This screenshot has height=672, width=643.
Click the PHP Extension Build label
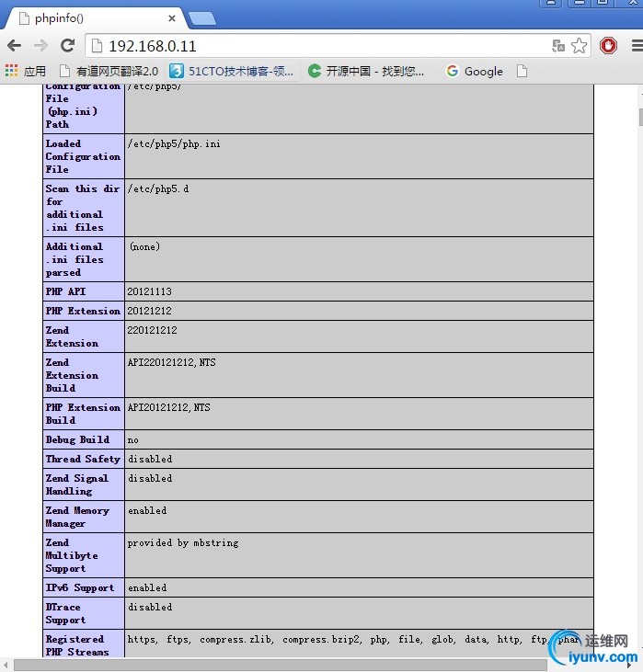[x=83, y=414]
